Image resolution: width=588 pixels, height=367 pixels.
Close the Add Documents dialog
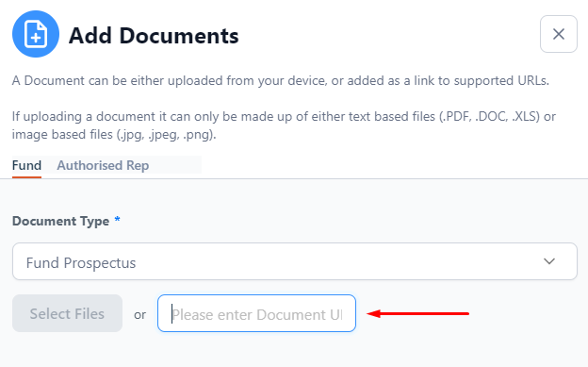pyautogui.click(x=559, y=34)
